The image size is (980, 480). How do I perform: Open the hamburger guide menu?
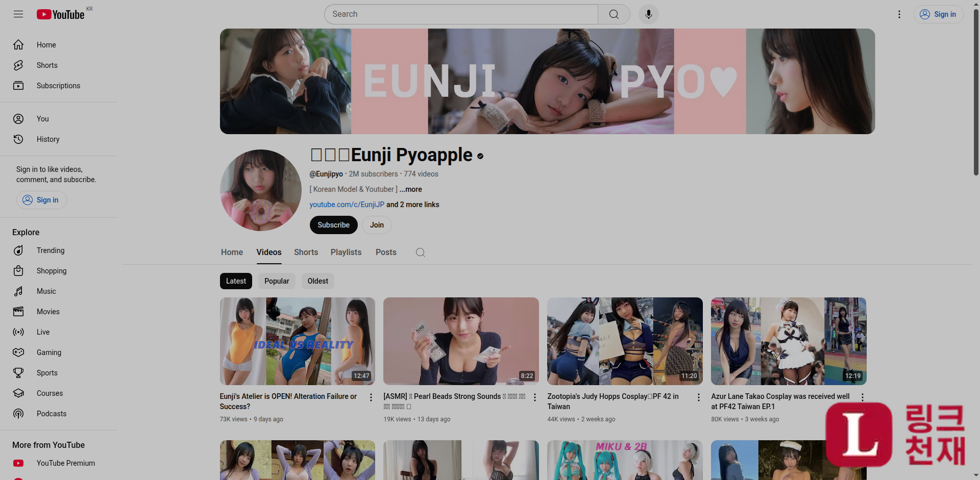[18, 14]
